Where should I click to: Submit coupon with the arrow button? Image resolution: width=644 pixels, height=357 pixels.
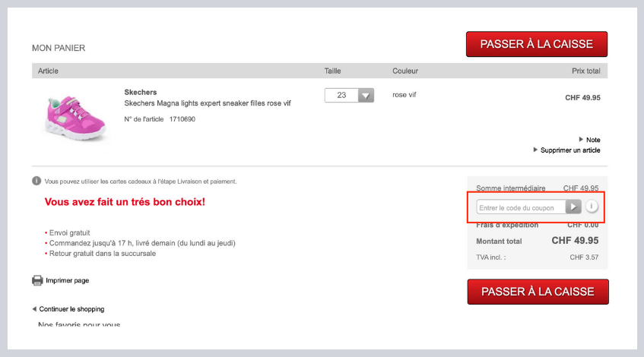pos(573,207)
